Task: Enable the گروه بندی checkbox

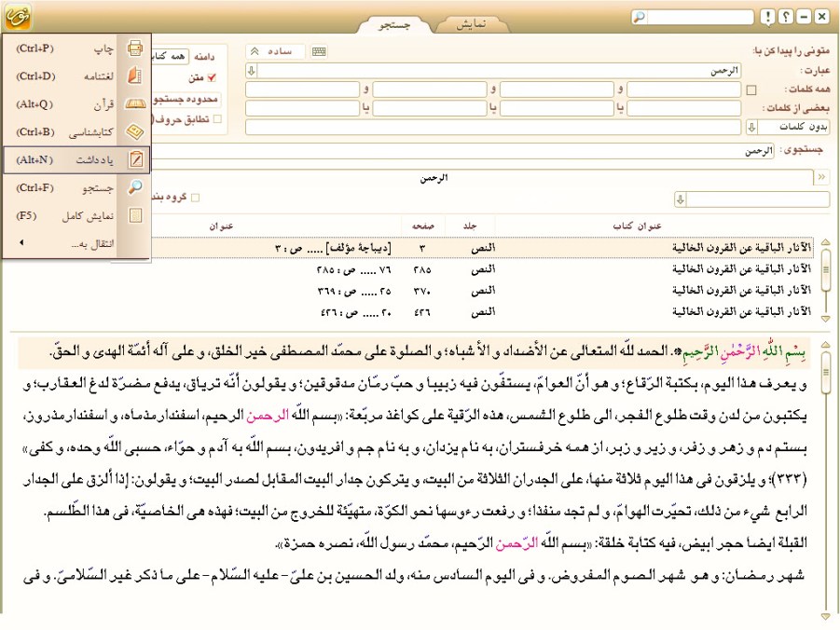Action: [196, 198]
